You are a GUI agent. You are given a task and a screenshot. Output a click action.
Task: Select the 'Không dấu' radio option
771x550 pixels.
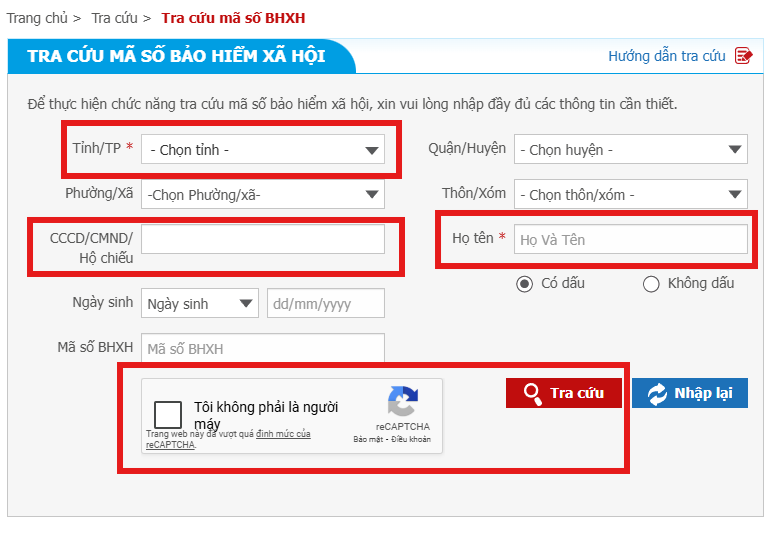tap(651, 284)
